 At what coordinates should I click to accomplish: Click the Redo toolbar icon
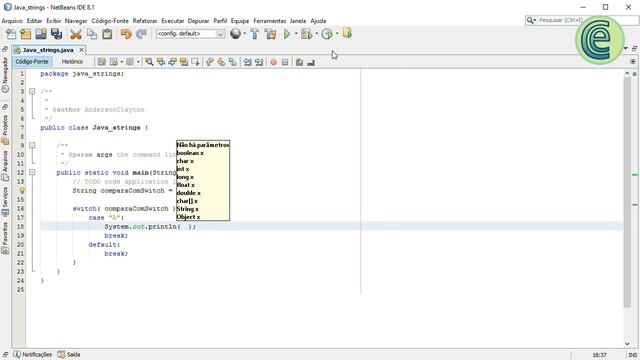(x=141, y=34)
